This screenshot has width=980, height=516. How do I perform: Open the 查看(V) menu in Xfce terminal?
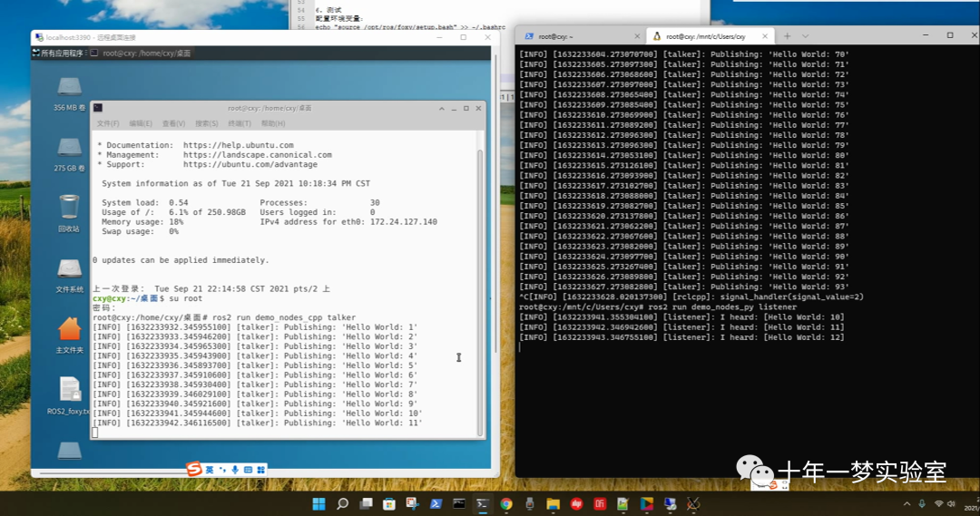173,123
